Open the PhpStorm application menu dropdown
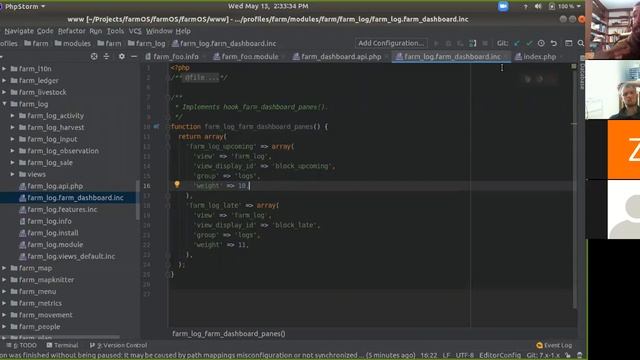Screen dimensions: 640x360 click(x=24, y=6)
